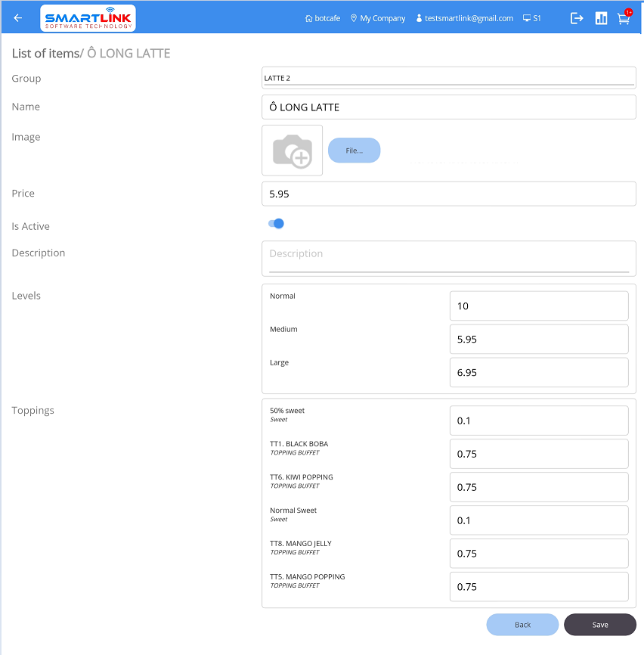
Task: Click the logout icon
Action: pyautogui.click(x=577, y=18)
